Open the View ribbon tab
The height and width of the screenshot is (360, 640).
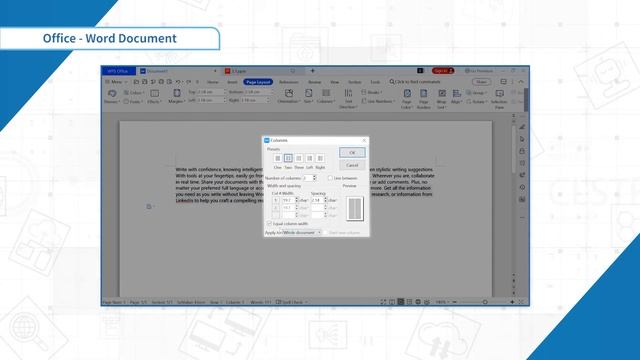pos(335,82)
